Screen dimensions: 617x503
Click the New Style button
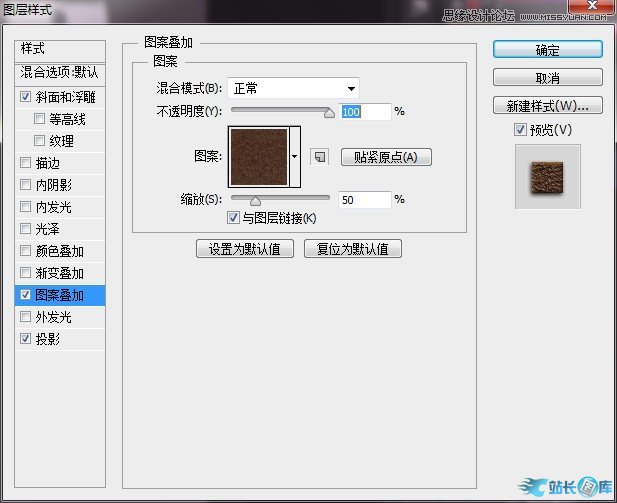tap(547, 106)
